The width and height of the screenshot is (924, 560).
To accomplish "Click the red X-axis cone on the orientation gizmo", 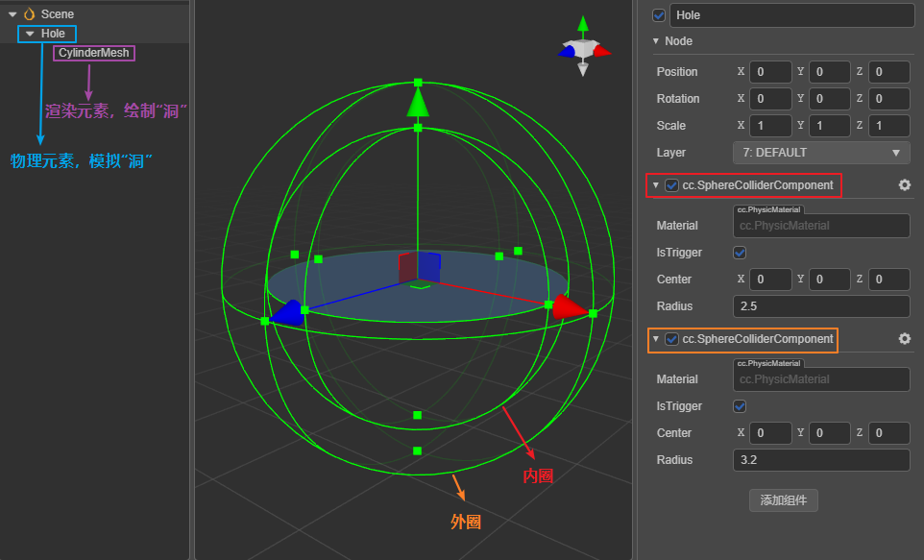I will coord(601,51).
